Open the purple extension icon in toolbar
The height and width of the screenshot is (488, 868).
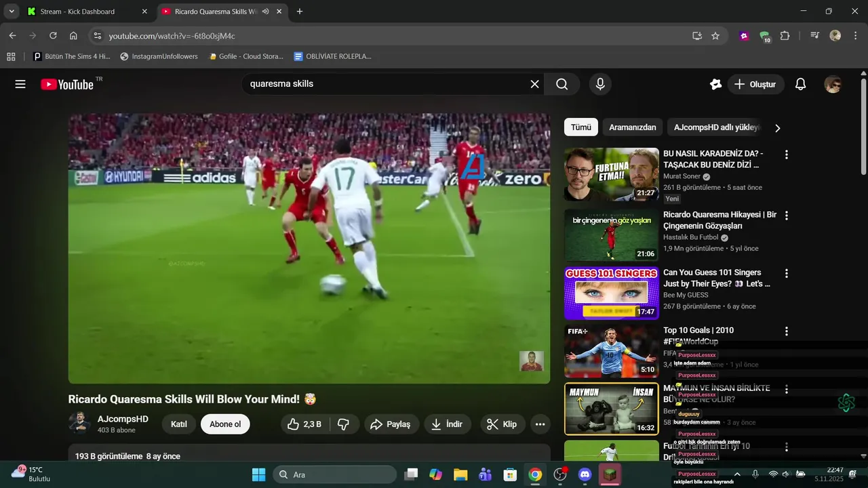pyautogui.click(x=744, y=36)
